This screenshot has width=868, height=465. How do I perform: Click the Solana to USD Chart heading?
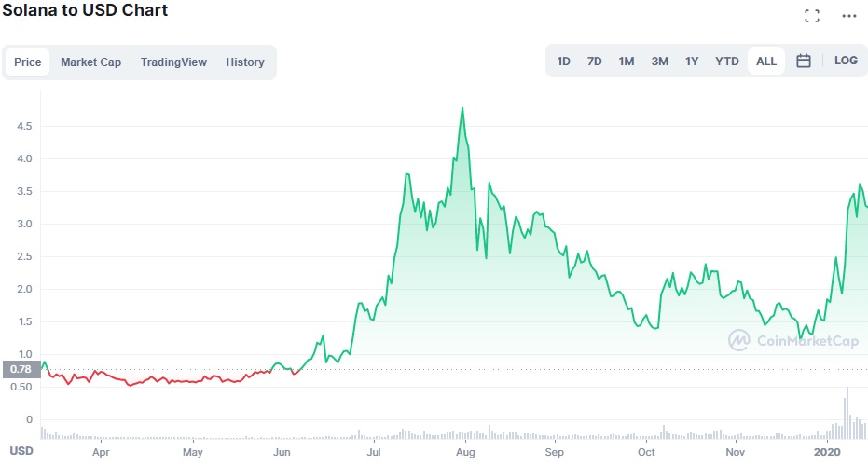click(x=85, y=10)
